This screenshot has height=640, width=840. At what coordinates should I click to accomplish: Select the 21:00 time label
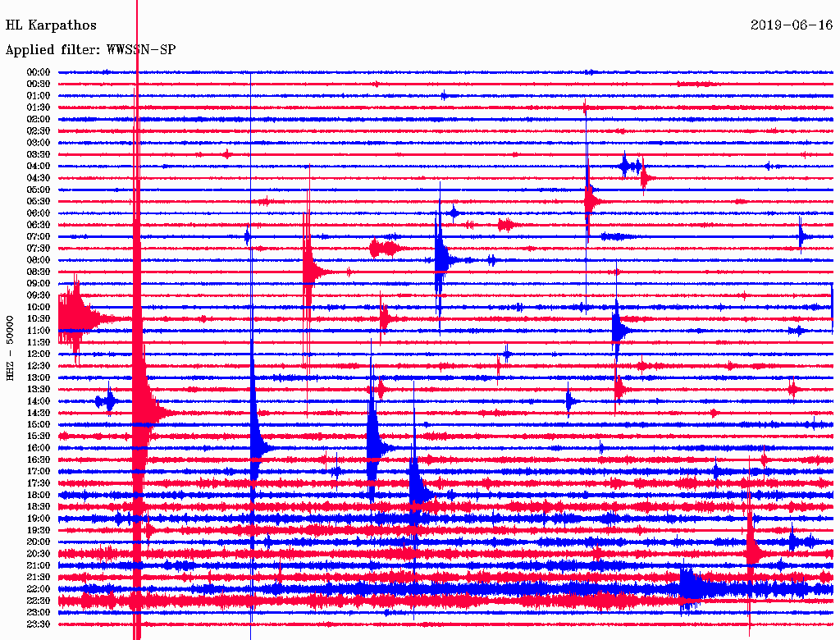click(39, 565)
